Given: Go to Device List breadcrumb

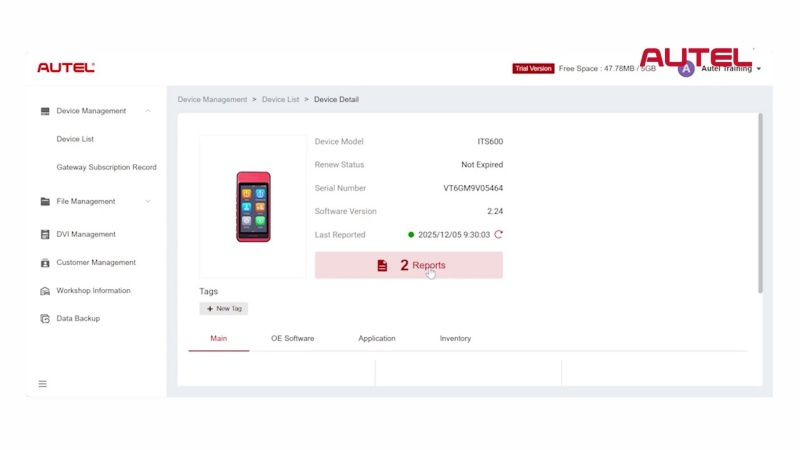Looking at the screenshot, I should [x=280, y=100].
